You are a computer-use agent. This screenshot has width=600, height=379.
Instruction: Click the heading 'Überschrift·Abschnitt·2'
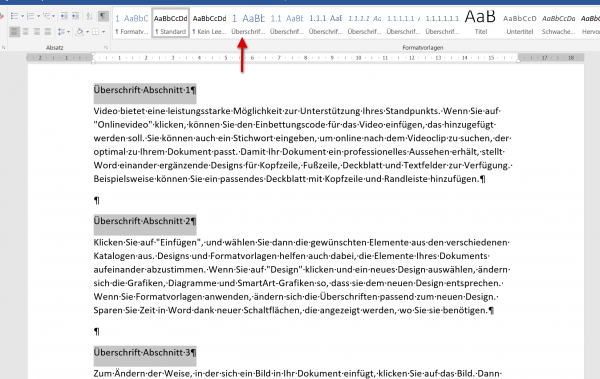(x=145, y=221)
